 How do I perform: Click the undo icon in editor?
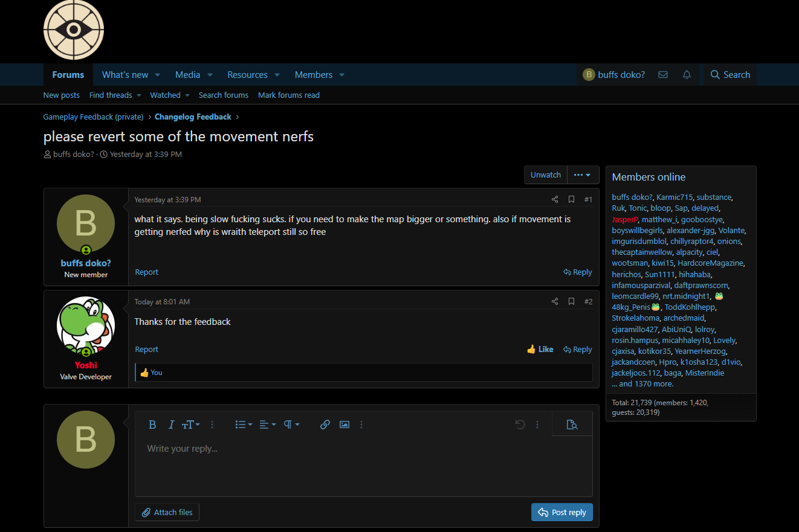pos(520,425)
